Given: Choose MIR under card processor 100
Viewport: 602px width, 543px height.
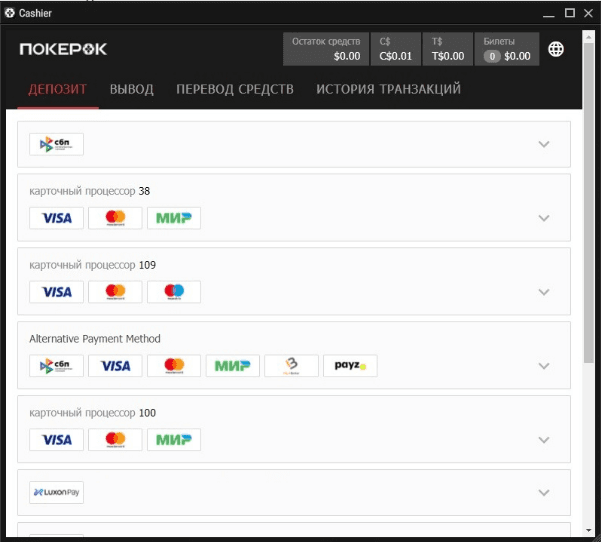Looking at the screenshot, I should pyautogui.click(x=174, y=440).
